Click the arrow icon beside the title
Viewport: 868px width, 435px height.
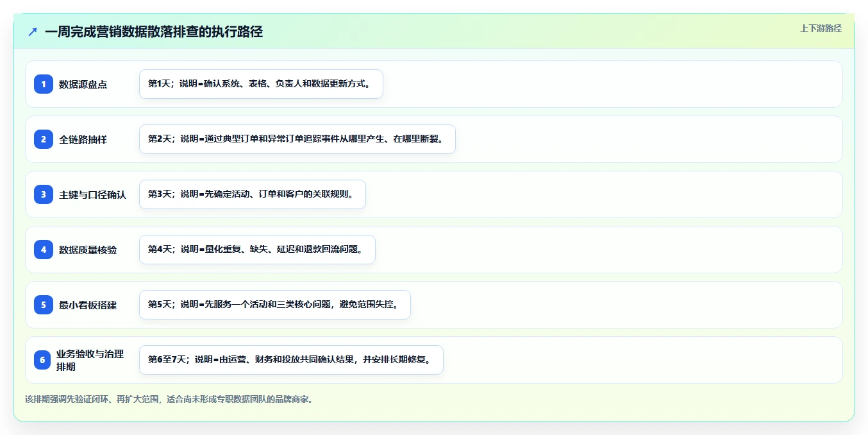coord(33,31)
